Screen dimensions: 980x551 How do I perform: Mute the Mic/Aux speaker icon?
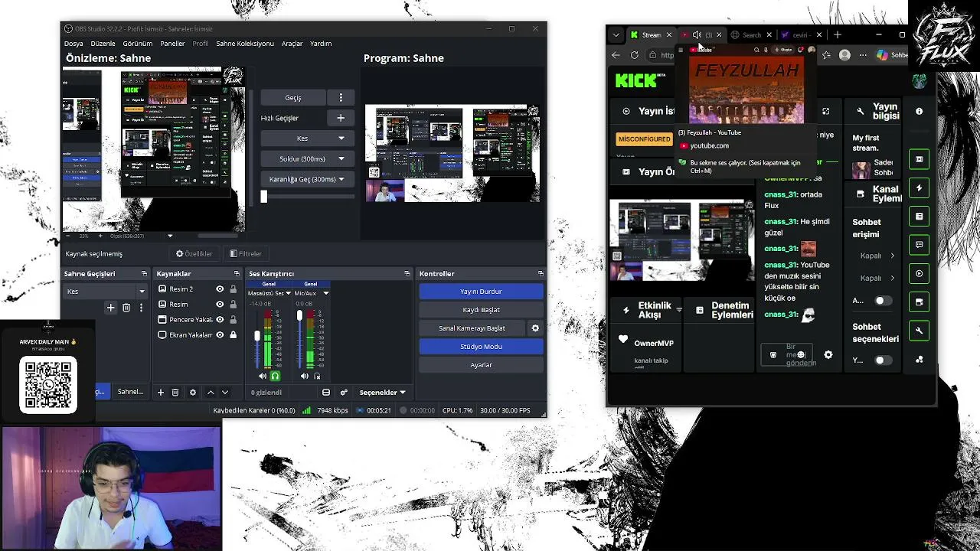(x=304, y=376)
